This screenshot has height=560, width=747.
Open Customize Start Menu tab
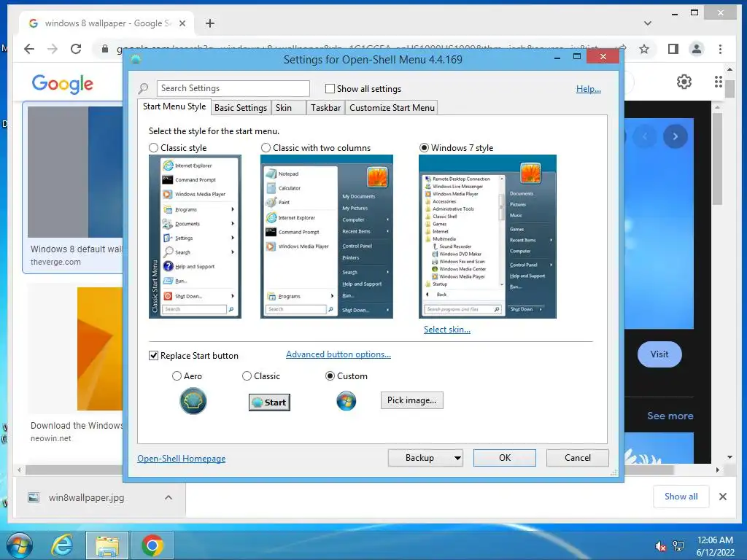pos(392,108)
